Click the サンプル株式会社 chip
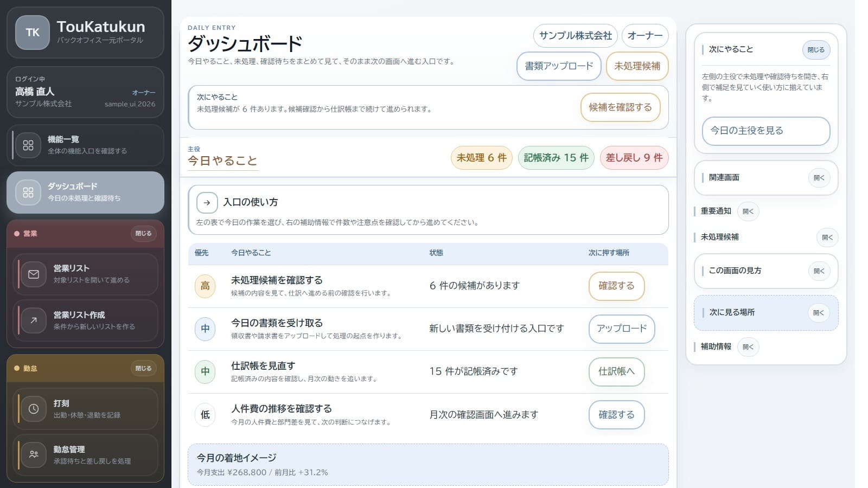This screenshot has width=868, height=488. [576, 36]
